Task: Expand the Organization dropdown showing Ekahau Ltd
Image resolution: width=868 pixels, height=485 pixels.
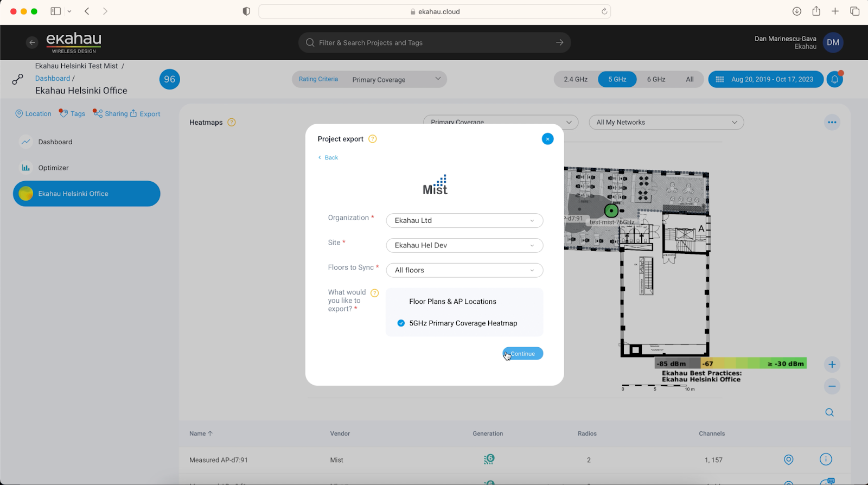Action: pos(464,221)
